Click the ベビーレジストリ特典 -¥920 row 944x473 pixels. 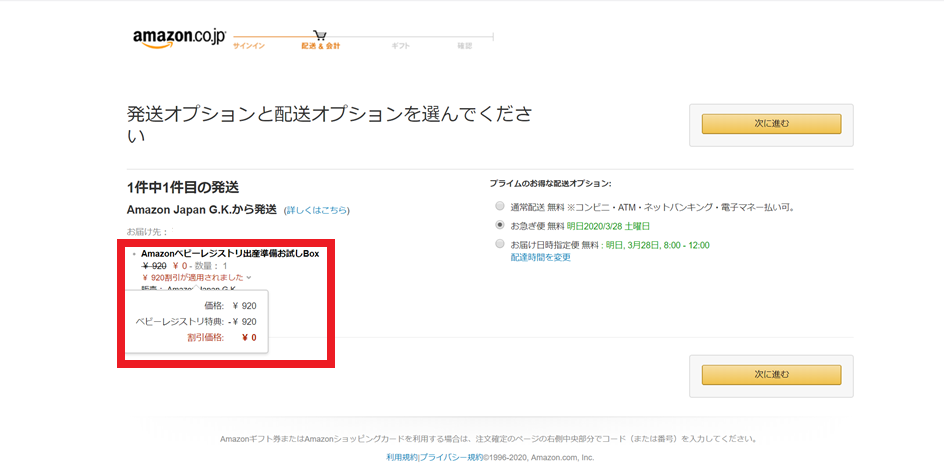tap(196, 322)
